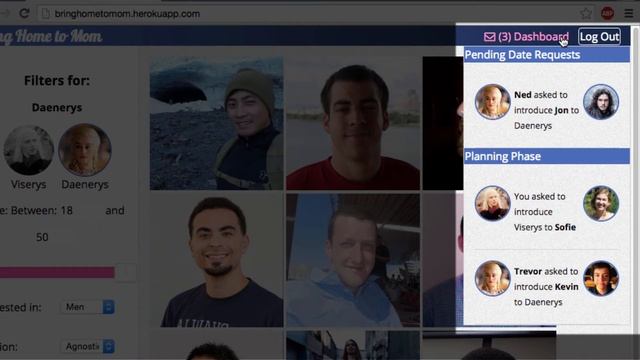Open the Chrome hamburger menu
Screen dimensions: 640x360
629,13
